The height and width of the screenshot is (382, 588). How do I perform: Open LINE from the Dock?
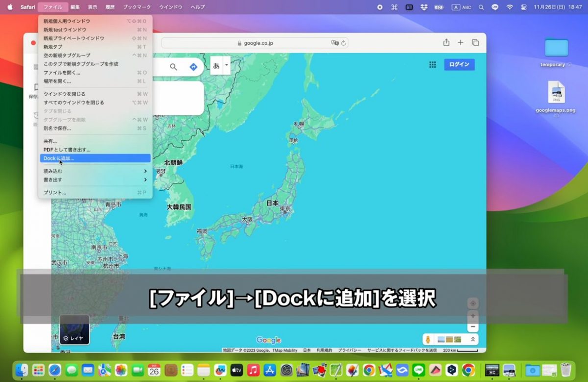(x=419, y=370)
